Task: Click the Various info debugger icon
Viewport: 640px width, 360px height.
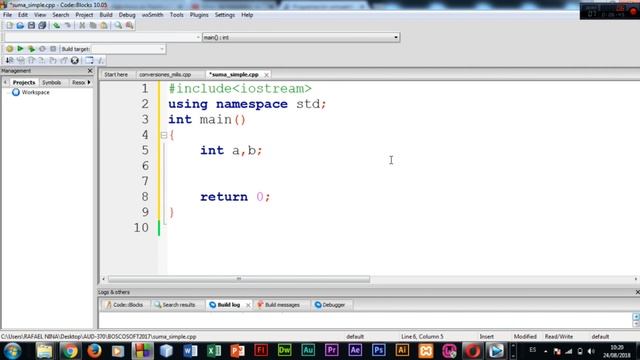Action: click(100, 60)
